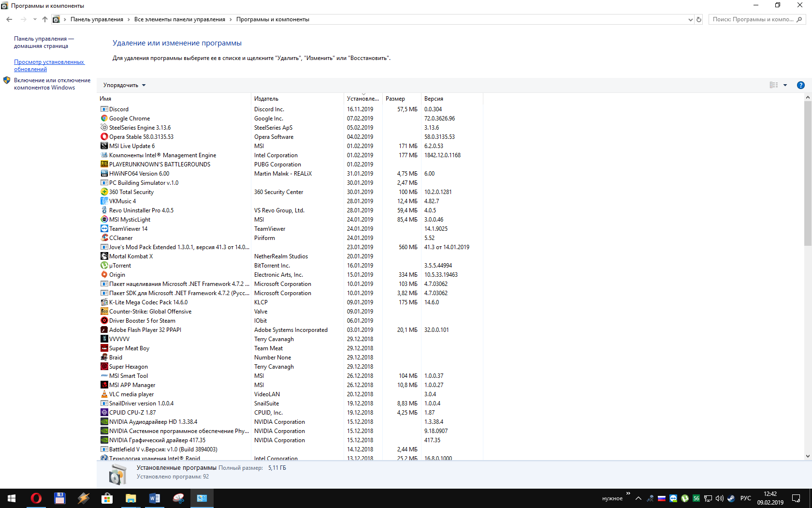Select the PLAYERUNKNOWN'S BATTLEGROUNDS icon
The width and height of the screenshot is (812, 508).
click(104, 164)
